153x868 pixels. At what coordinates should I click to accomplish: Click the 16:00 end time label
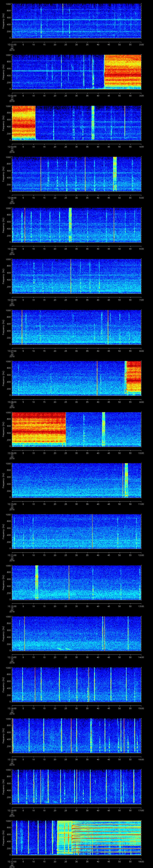click(141, 760)
